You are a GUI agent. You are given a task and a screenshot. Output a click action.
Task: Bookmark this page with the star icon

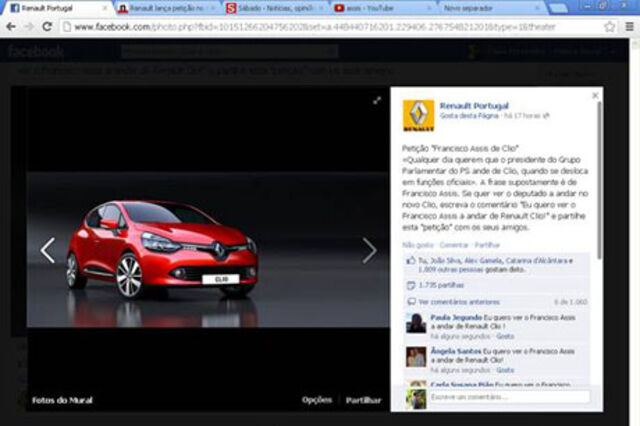pos(609,27)
